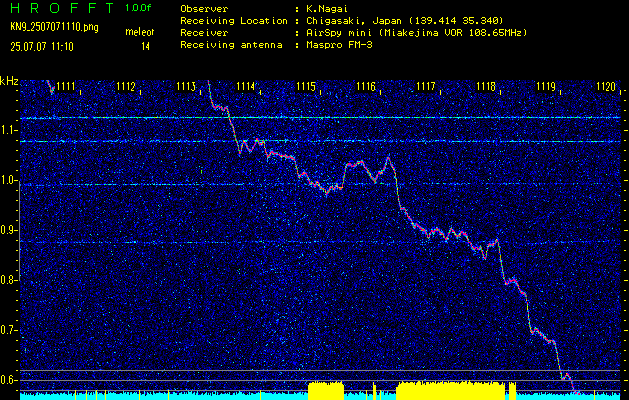This screenshot has height=400, width=629.
Task: Click the 1112 time marker
Action: pos(126,86)
